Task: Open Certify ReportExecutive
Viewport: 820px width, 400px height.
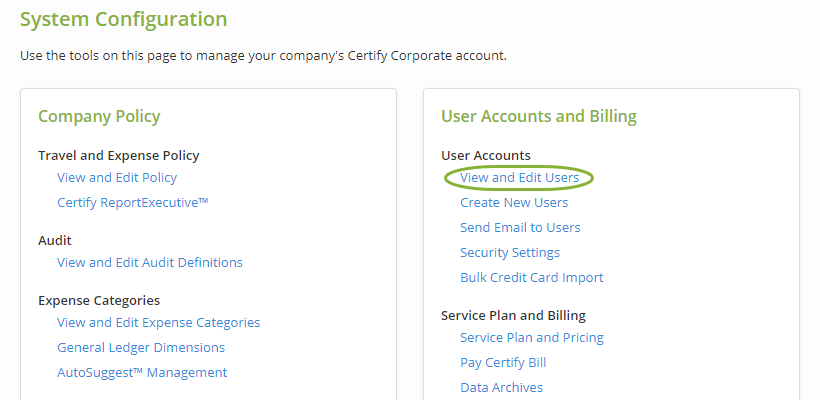Action: click(133, 203)
